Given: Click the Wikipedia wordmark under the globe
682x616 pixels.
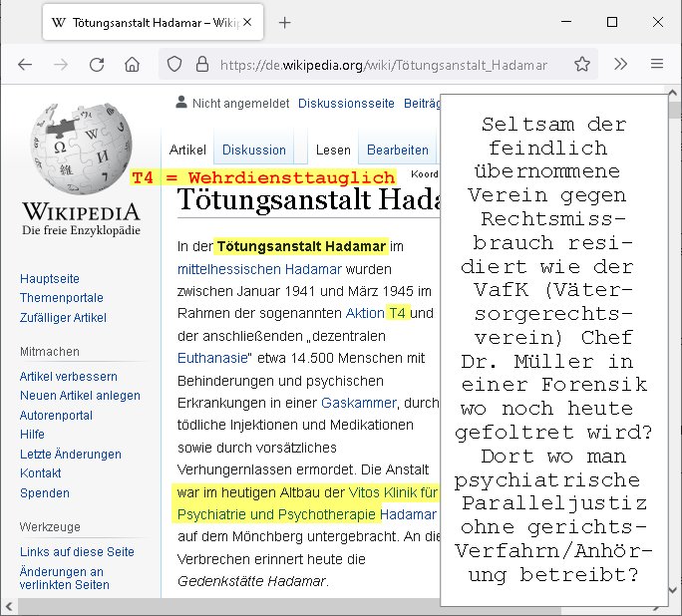Looking at the screenshot, I should pyautogui.click(x=82, y=212).
